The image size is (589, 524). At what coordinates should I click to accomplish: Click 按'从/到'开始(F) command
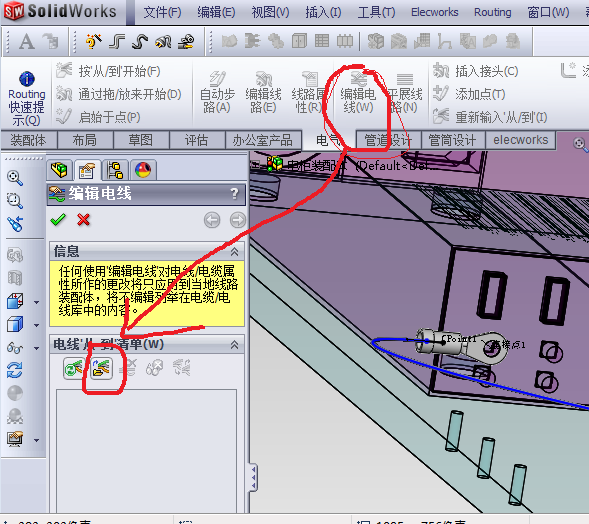(109, 71)
